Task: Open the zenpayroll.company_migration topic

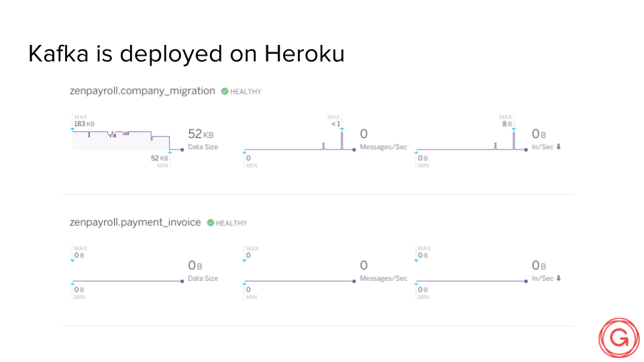Action: 142,90
